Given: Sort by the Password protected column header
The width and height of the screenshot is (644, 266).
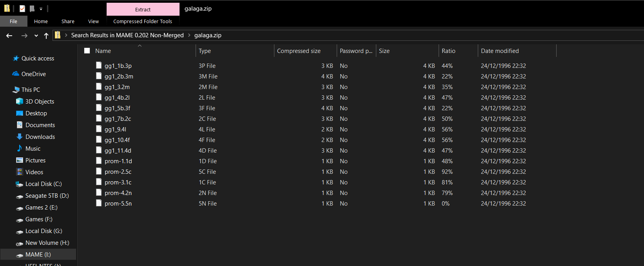Looking at the screenshot, I should pos(356,51).
